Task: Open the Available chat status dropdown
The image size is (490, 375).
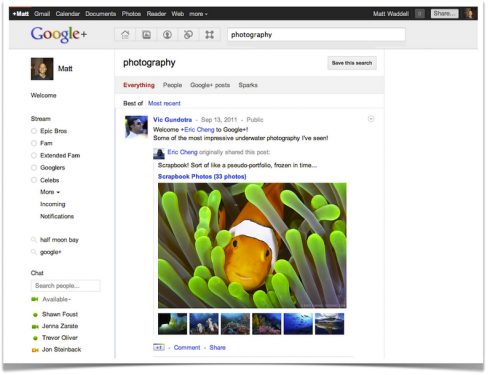Action: (57, 299)
